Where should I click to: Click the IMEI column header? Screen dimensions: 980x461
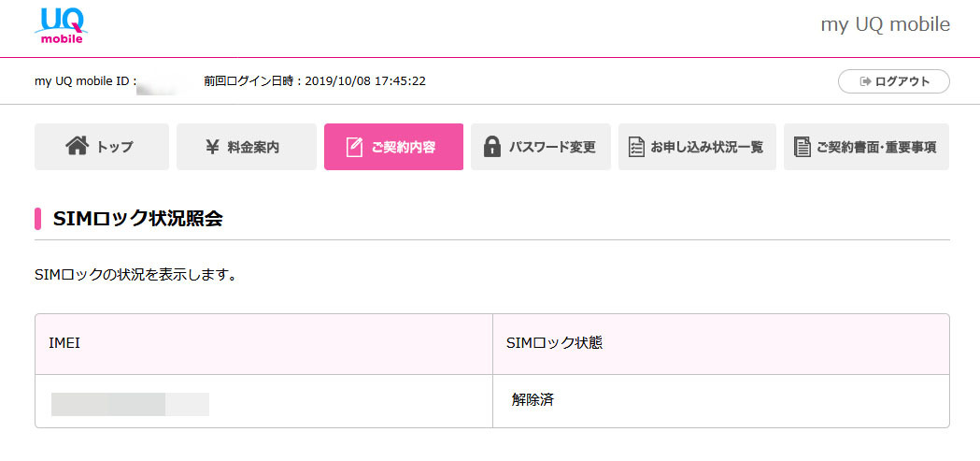pyautogui.click(x=64, y=343)
